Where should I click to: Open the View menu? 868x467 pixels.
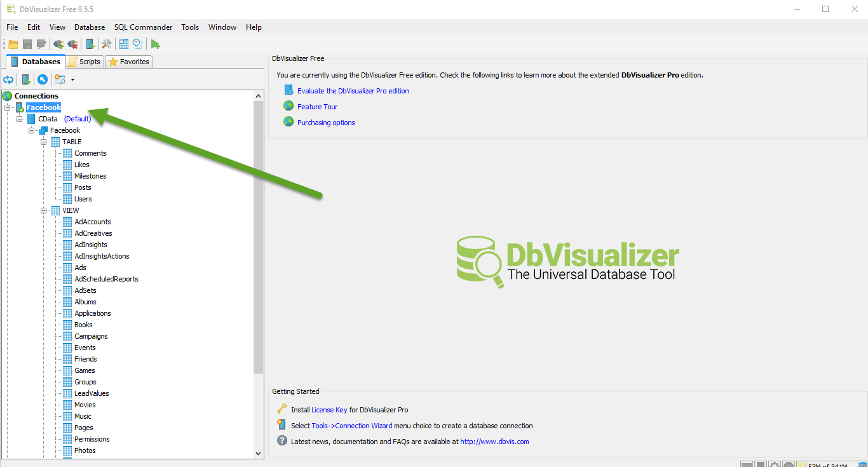click(58, 27)
